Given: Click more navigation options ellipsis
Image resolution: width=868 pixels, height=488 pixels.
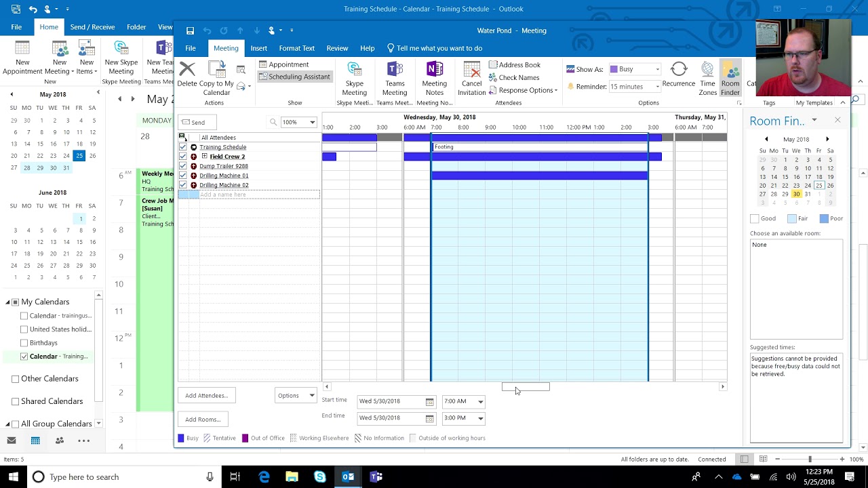Looking at the screenshot, I should [x=84, y=441].
